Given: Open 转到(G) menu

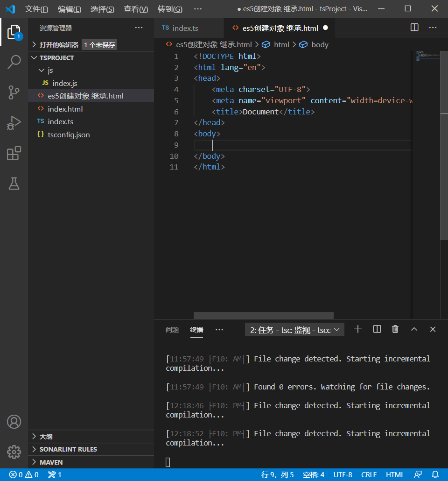Looking at the screenshot, I should [x=170, y=9].
